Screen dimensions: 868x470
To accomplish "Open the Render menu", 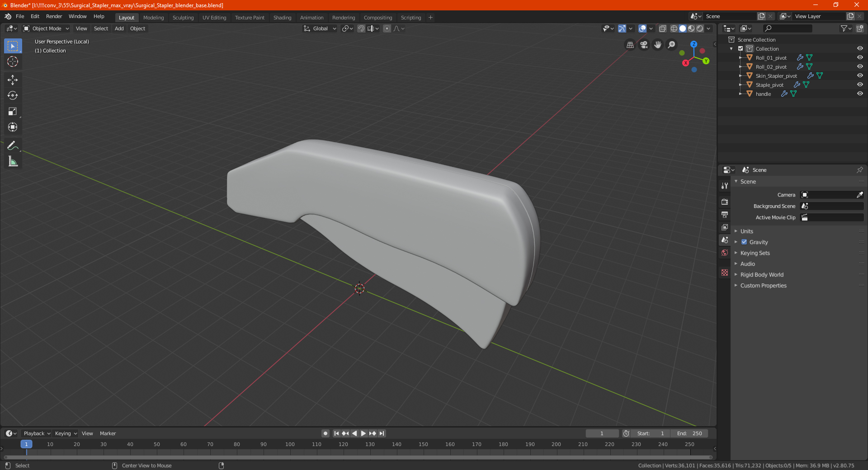I will coord(54,16).
